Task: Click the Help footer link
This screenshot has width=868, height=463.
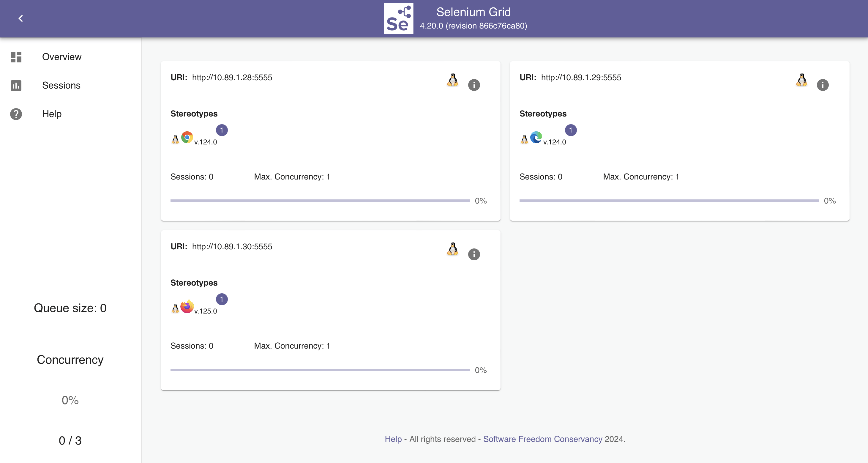Action: (393, 439)
